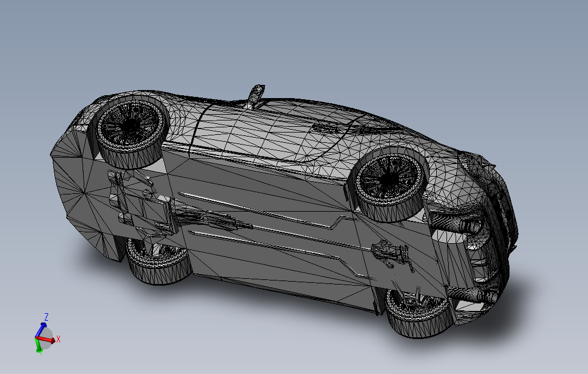Image resolution: width=588 pixels, height=374 pixels.
Task: Select the side mirror on the car model
Action: (256, 96)
